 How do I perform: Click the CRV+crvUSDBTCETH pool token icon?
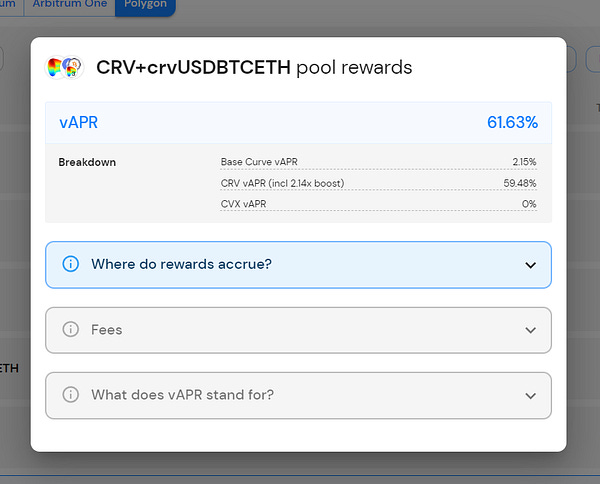point(64,67)
